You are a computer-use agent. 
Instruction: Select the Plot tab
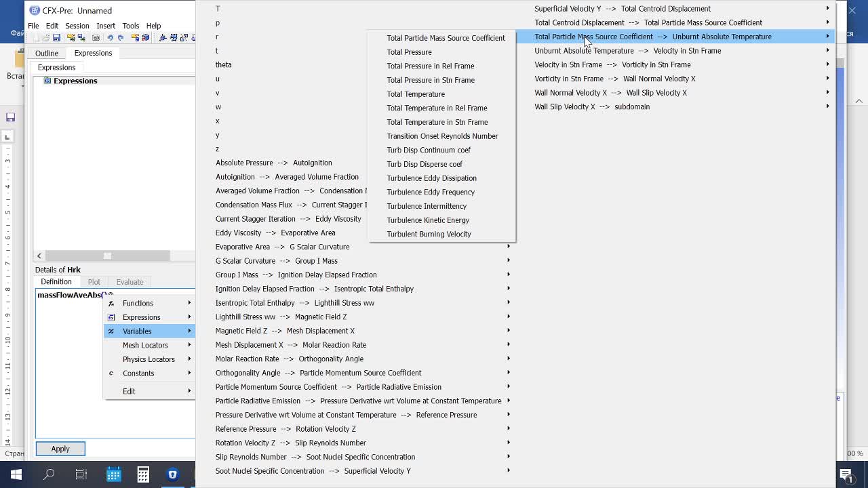pos(94,282)
